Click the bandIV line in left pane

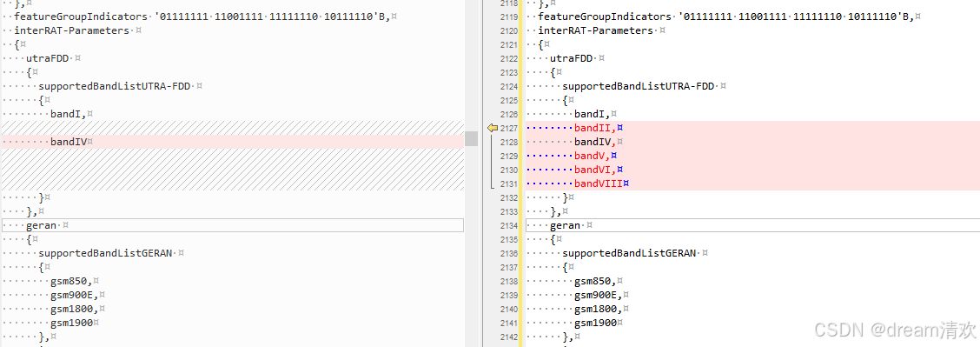pos(233,142)
